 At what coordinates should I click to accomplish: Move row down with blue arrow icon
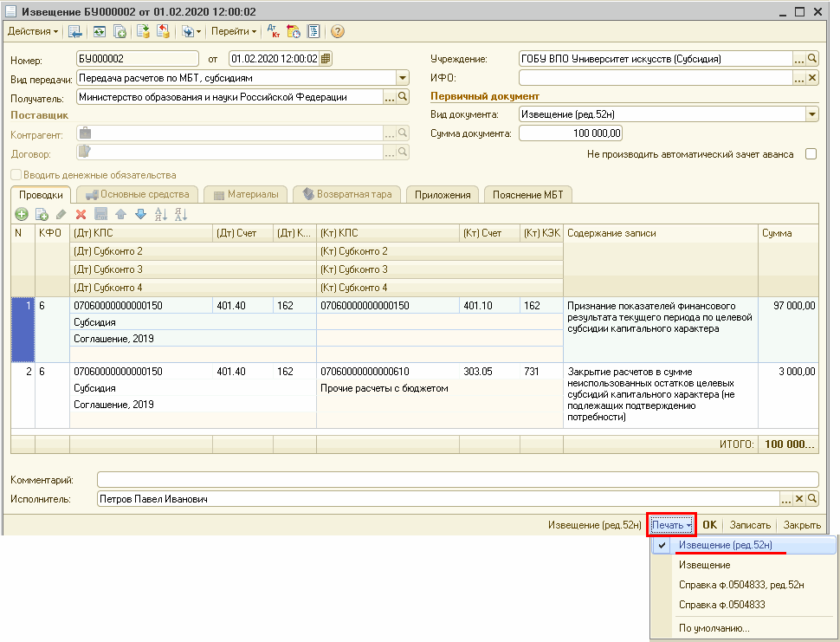point(140,214)
